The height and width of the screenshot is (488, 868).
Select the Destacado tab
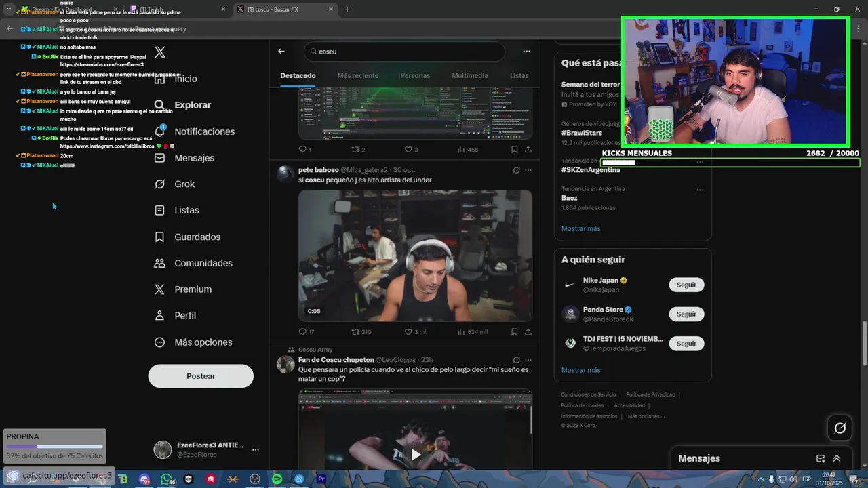point(298,75)
